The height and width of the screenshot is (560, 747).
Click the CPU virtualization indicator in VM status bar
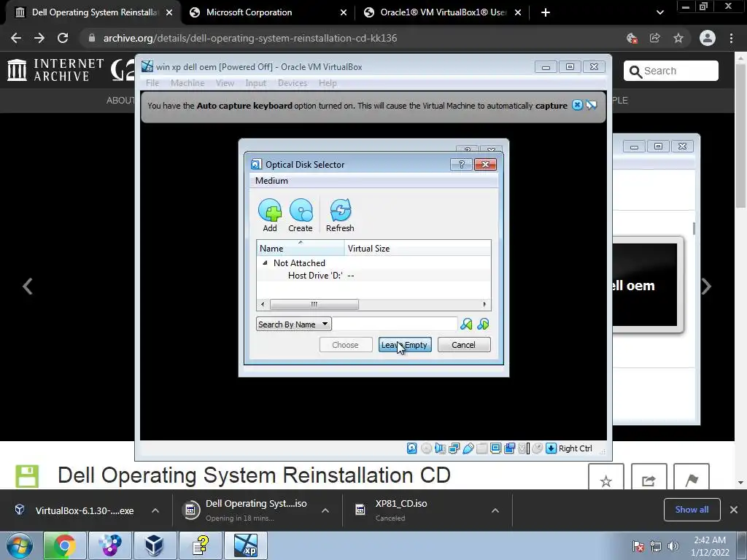(x=524, y=448)
